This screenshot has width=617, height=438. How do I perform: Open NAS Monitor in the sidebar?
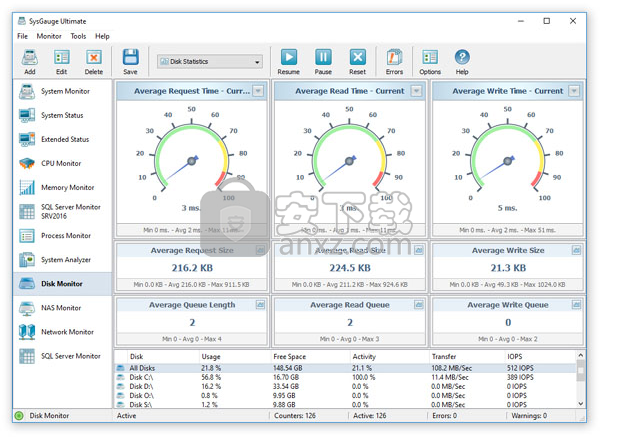coord(62,308)
